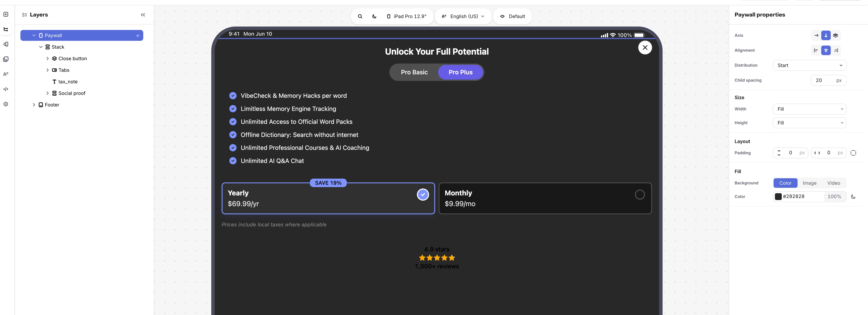The image size is (868, 315).
Task: Align children to the left edge
Action: (x=816, y=51)
